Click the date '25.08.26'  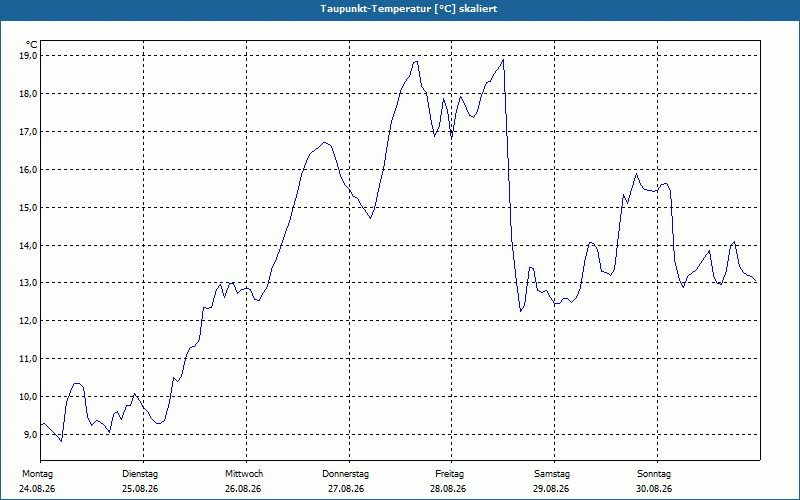[x=140, y=489]
